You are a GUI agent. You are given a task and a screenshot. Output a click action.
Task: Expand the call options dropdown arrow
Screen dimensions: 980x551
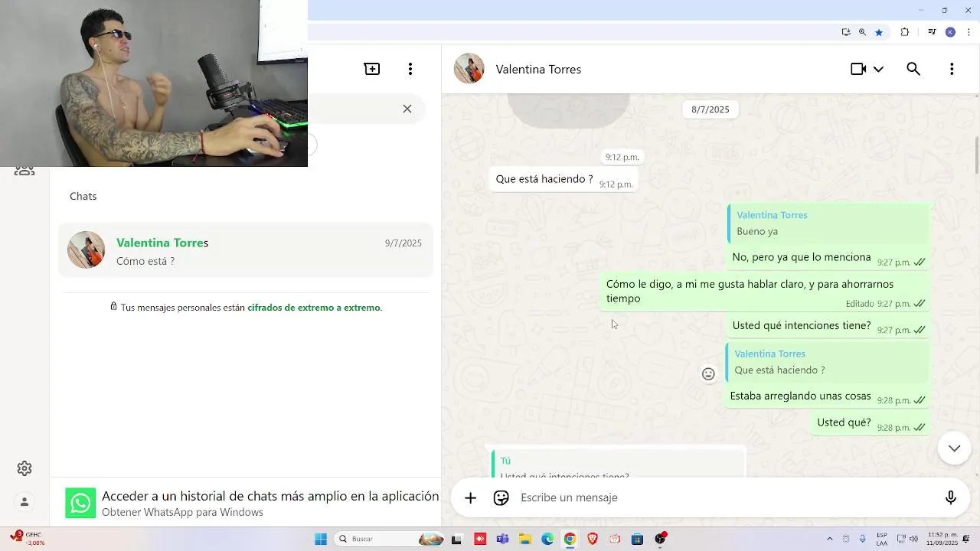click(878, 69)
